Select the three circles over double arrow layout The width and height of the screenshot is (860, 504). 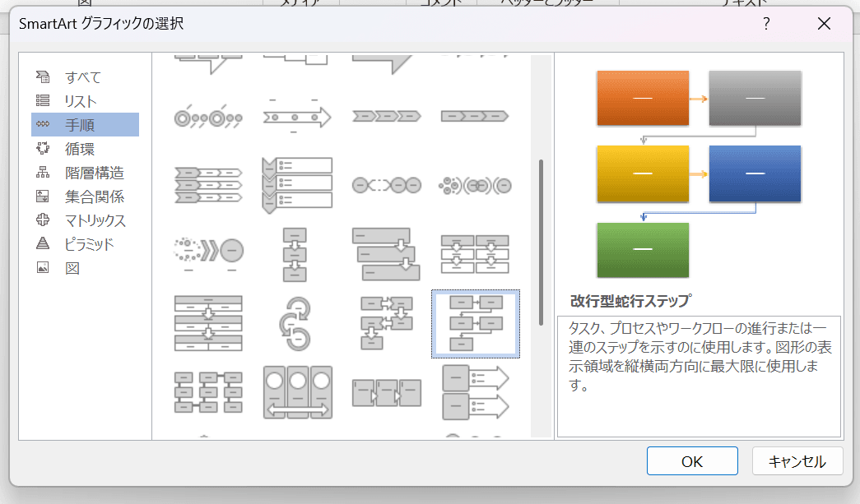pos(297,391)
